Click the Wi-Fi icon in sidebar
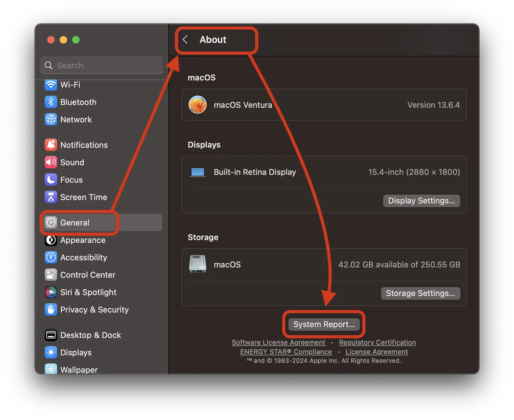 pos(51,85)
